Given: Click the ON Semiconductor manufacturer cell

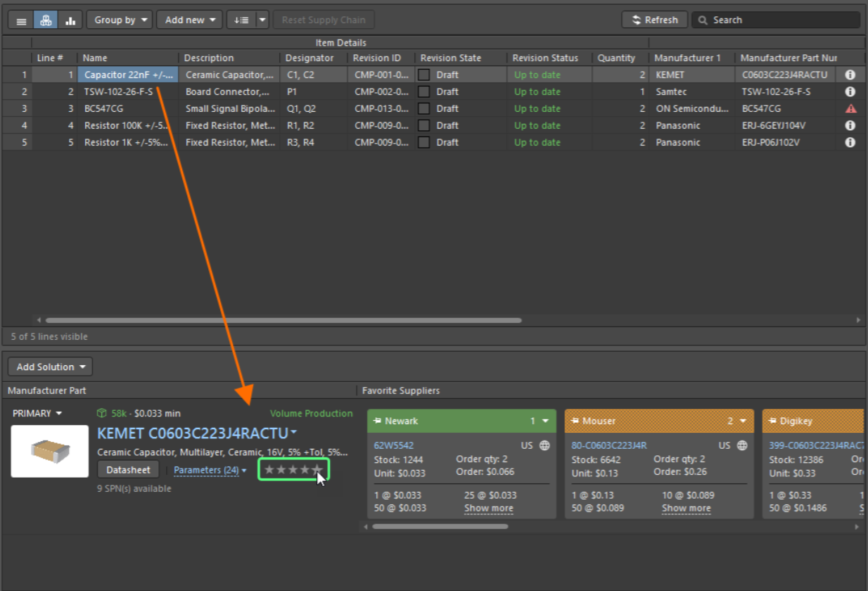Looking at the screenshot, I should pos(692,108).
